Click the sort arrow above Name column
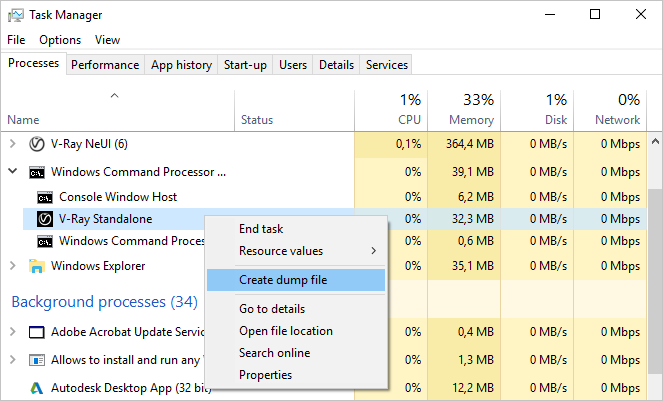 point(114,96)
